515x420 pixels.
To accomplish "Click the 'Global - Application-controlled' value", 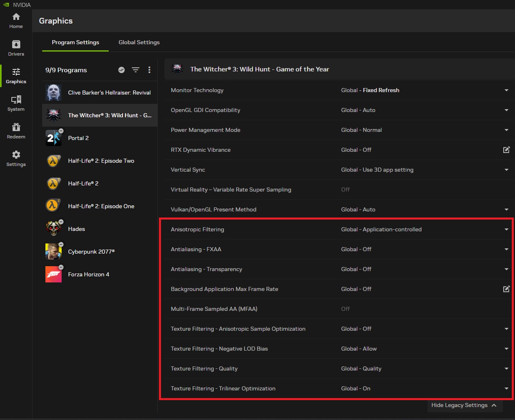I will pyautogui.click(x=381, y=229).
